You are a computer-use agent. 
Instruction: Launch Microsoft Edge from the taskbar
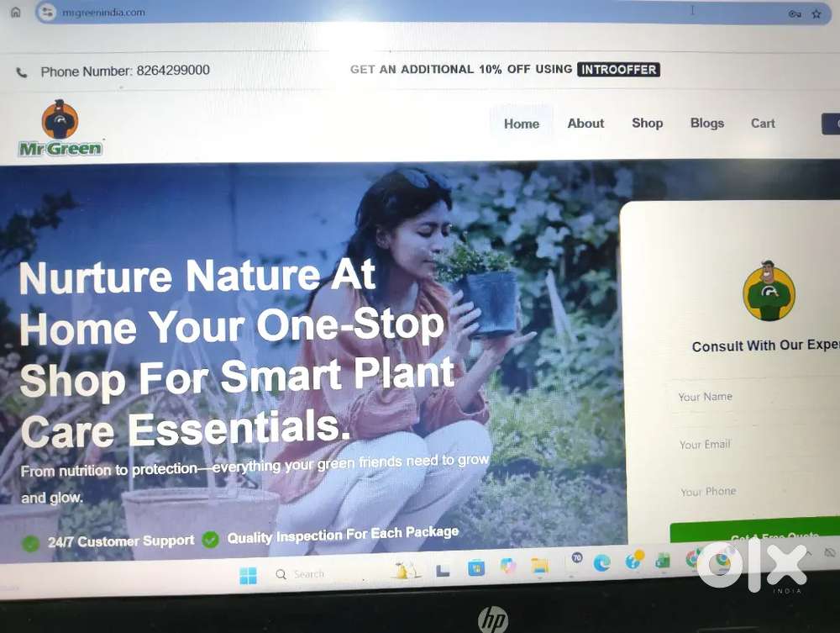coord(602,562)
